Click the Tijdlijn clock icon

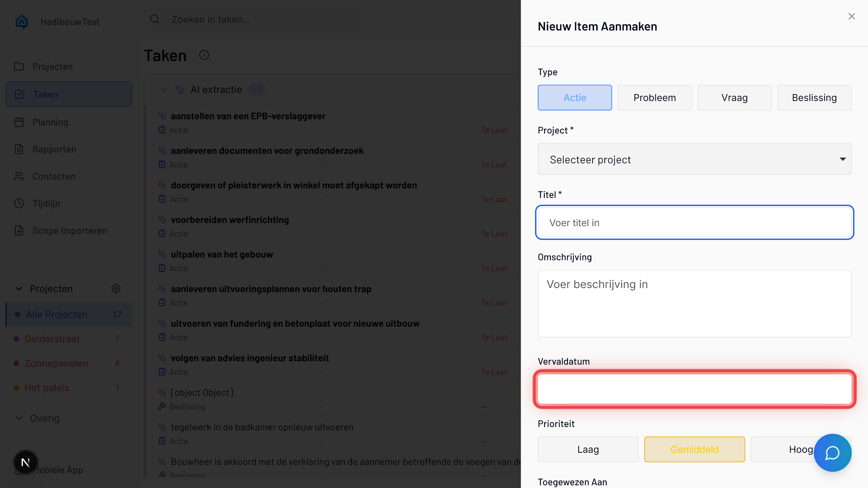(19, 203)
